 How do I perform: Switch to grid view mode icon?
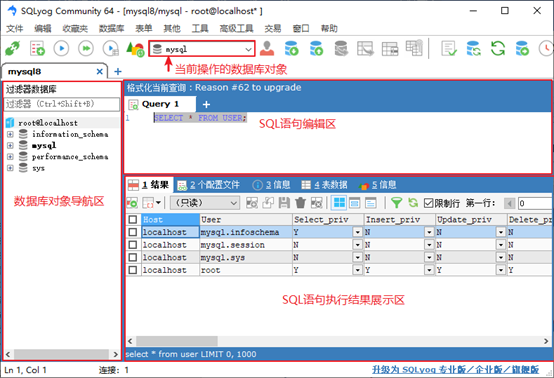[339, 203]
